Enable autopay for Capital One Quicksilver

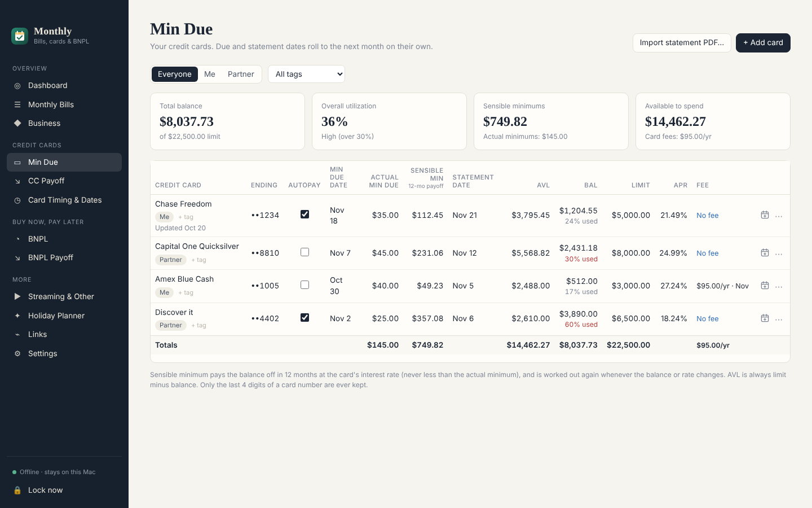coord(304,252)
